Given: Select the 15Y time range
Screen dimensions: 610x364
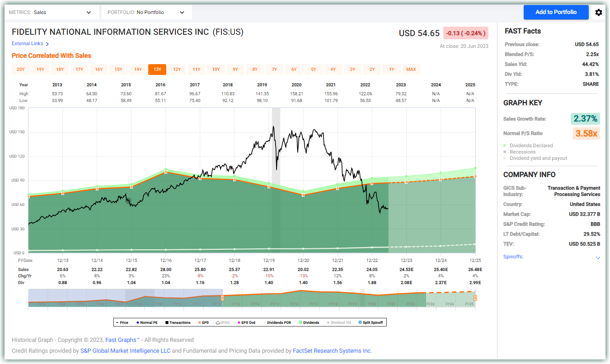Looking at the screenshot, I should pyautogui.click(x=118, y=70).
